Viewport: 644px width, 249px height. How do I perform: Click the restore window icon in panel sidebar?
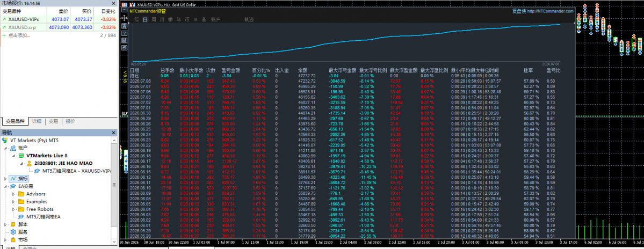click(x=124, y=48)
